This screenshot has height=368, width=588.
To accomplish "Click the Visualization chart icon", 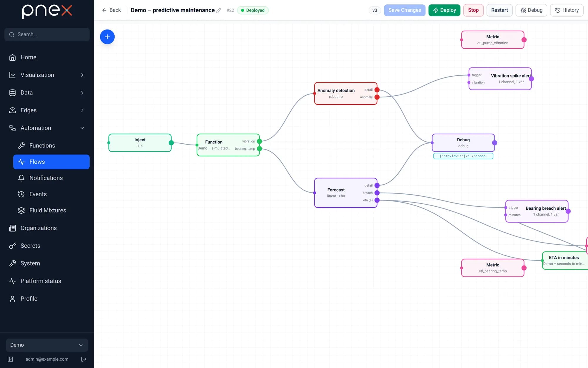I will [x=12, y=75].
